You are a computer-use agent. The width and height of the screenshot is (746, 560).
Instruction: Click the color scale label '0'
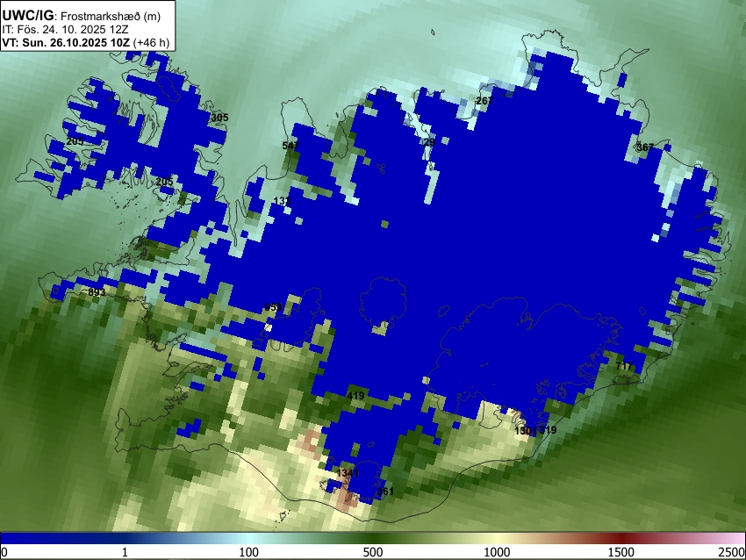(x=4, y=552)
